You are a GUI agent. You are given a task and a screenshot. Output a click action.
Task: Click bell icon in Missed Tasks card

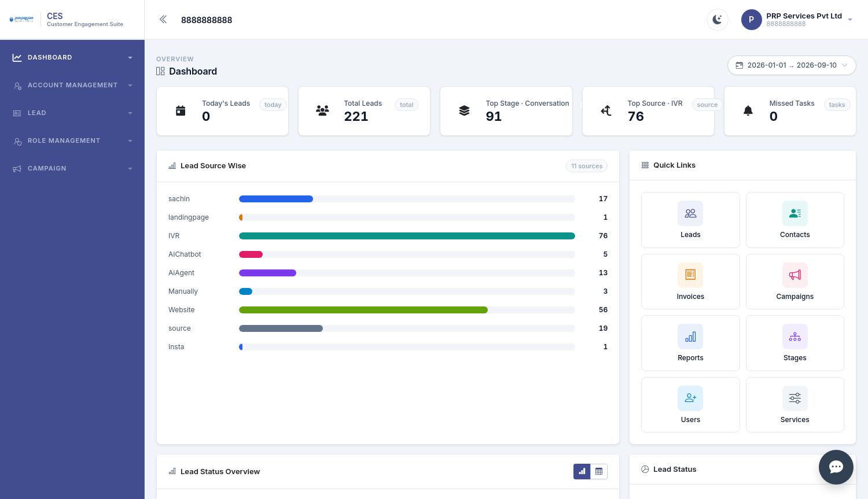(x=748, y=110)
